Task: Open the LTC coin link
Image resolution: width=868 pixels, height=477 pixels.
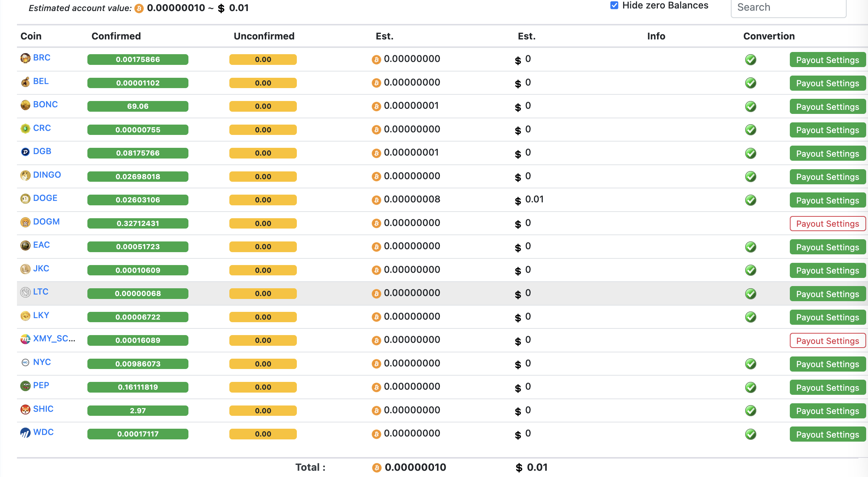Action: 41,292
